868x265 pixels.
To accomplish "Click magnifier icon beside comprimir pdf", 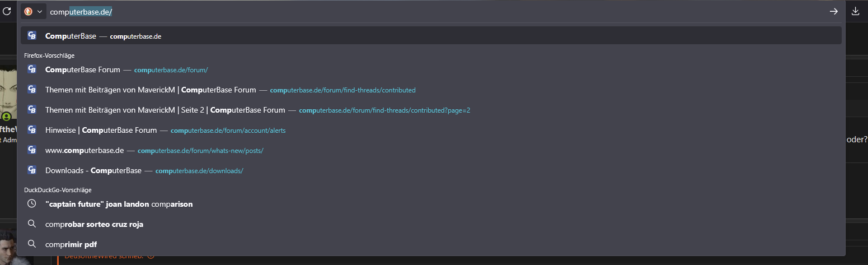I will tap(32, 244).
